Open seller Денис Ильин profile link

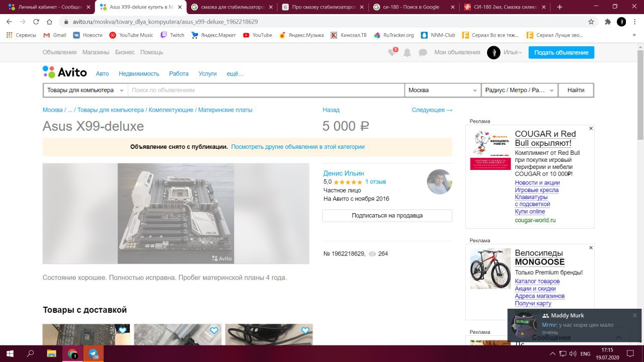coord(344,173)
